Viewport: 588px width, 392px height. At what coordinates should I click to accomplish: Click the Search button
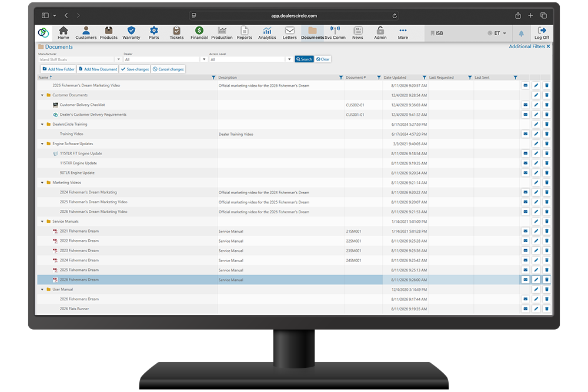tap(304, 59)
